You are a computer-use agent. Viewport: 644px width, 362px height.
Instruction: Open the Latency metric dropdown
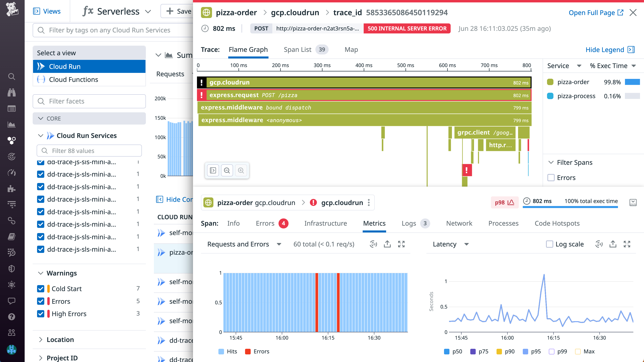(x=450, y=244)
